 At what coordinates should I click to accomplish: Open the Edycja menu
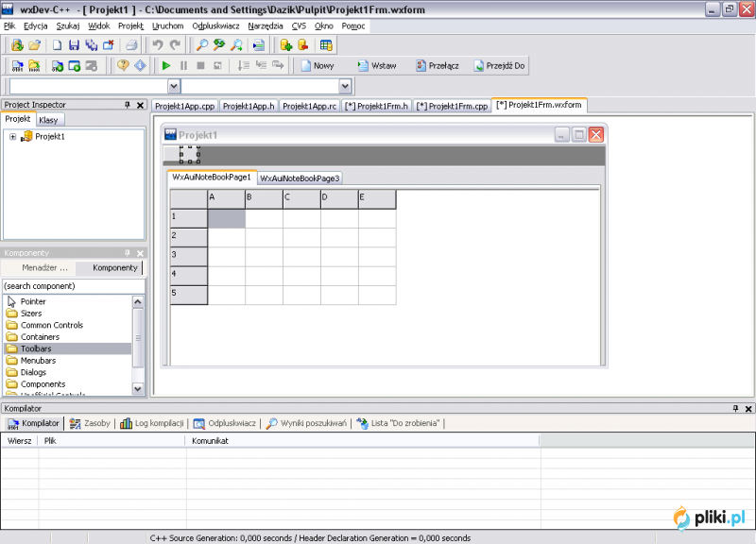click(x=36, y=26)
